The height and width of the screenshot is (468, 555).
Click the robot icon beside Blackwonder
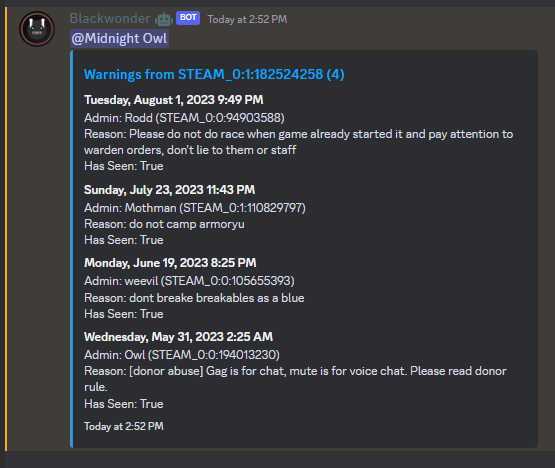[164, 19]
